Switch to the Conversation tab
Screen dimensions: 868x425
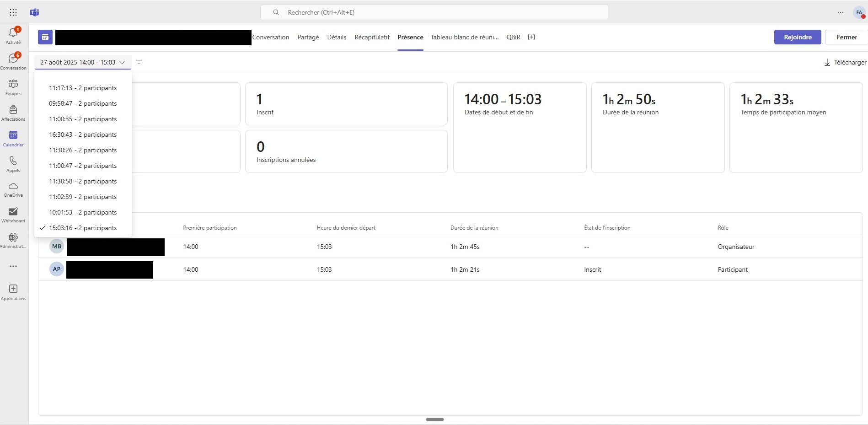[271, 37]
